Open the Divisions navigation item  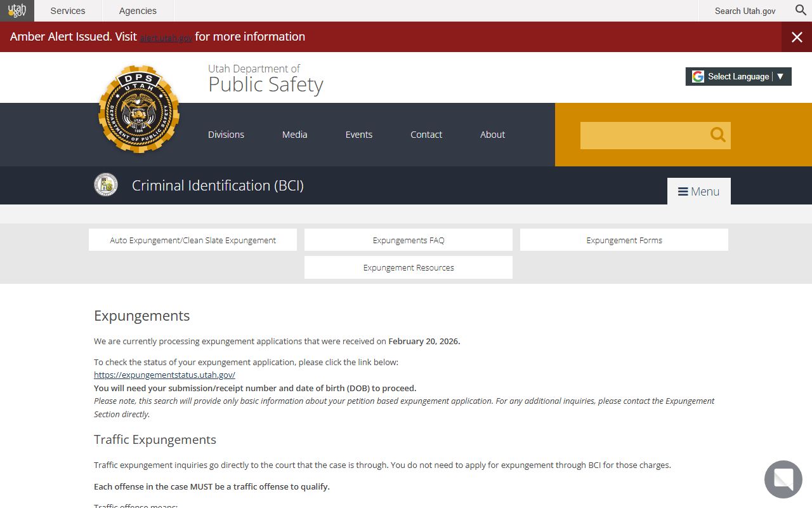pyautogui.click(x=226, y=135)
